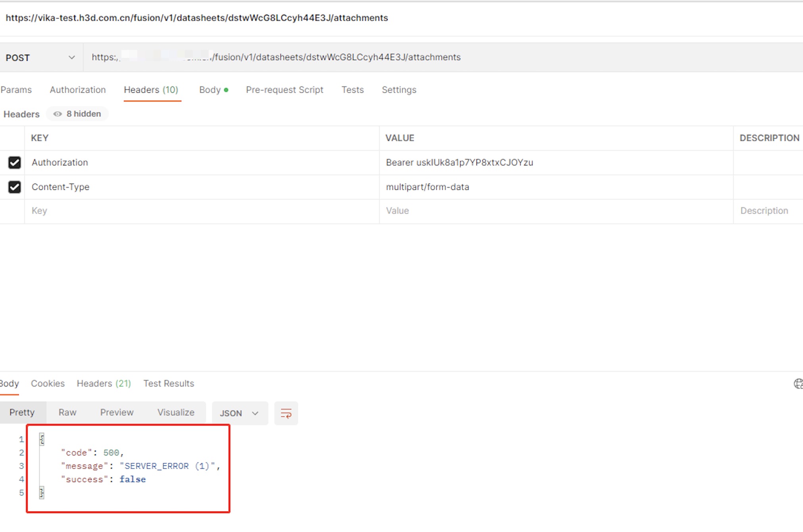Click the empty Key input cell
Screen dimensions: 803x532
pos(202,211)
